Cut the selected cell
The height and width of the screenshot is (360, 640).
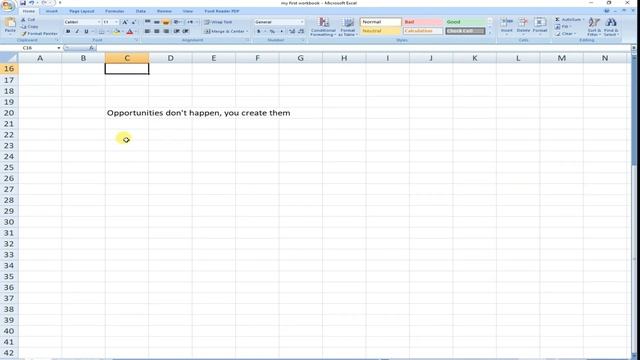29,20
